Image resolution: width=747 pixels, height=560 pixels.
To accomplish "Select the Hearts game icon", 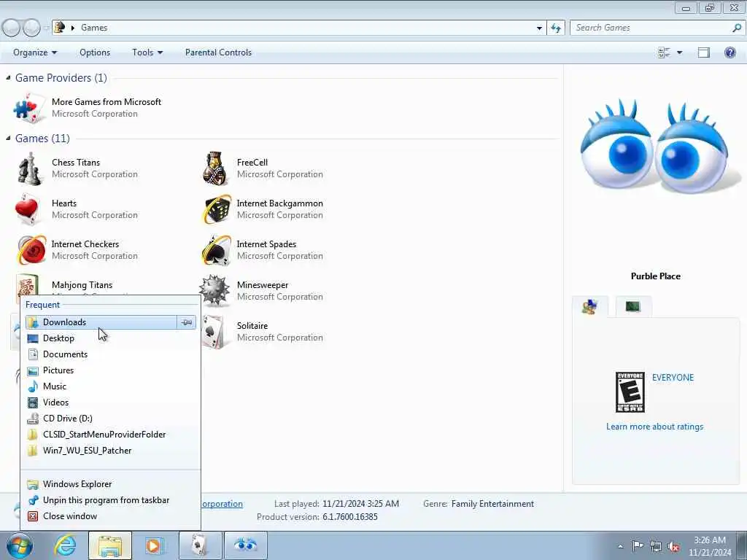I will coord(27,209).
